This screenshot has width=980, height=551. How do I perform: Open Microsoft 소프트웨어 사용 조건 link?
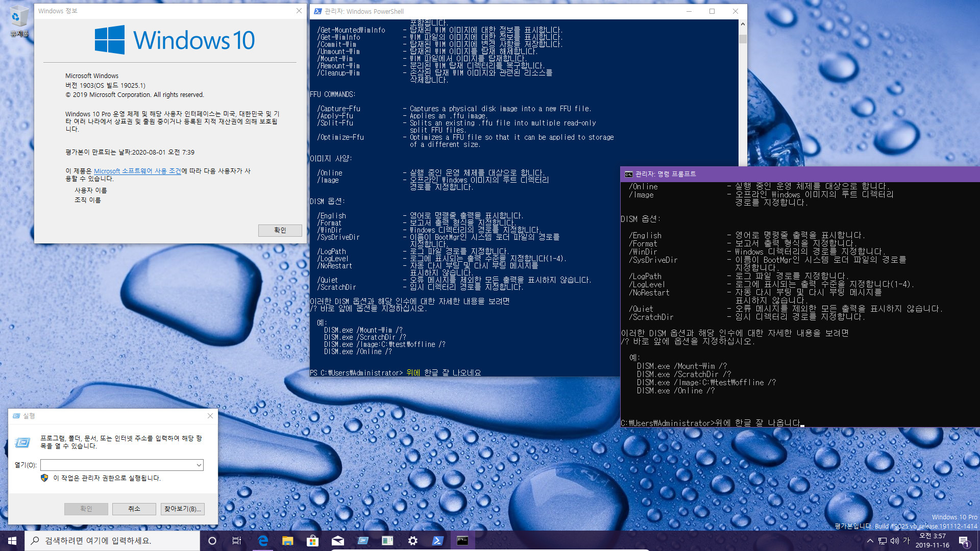pos(137,171)
